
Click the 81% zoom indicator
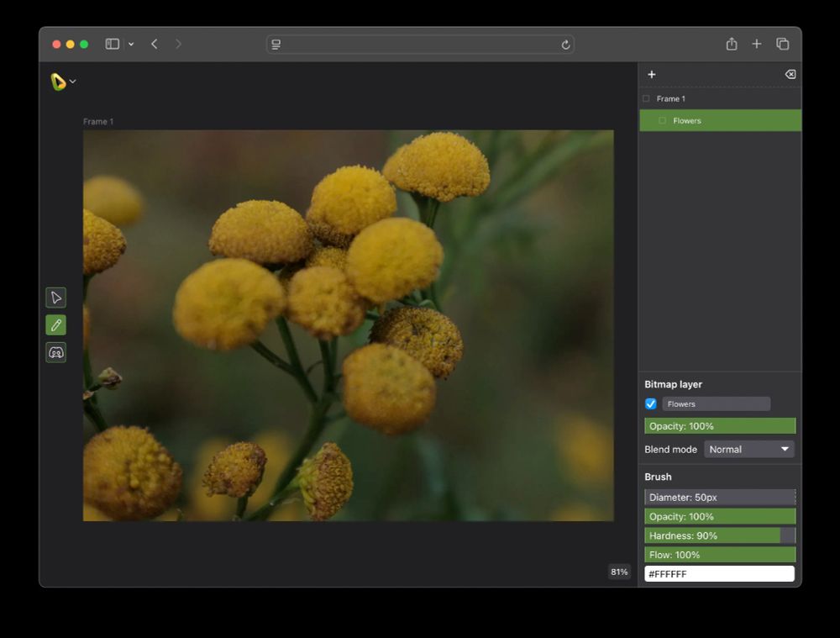tap(619, 572)
